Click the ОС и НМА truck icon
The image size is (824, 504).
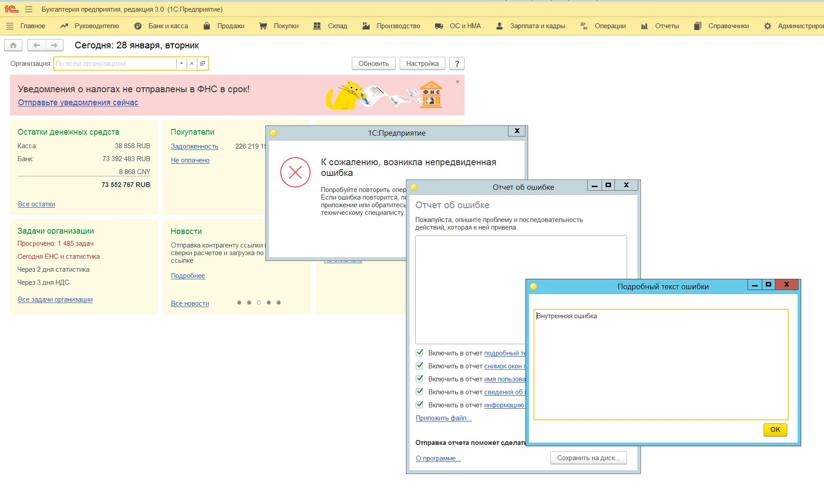click(439, 26)
